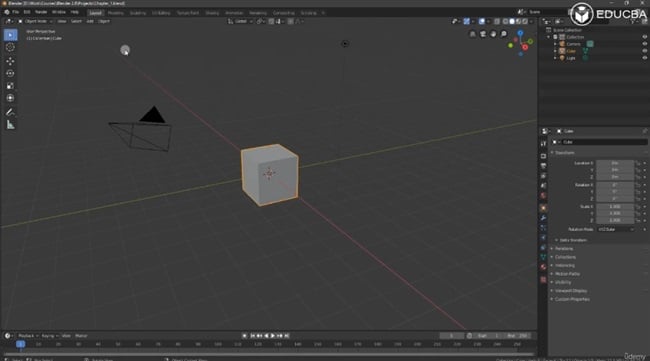Open the Object Mode dropdown
This screenshot has height=361, width=650.
(36, 21)
